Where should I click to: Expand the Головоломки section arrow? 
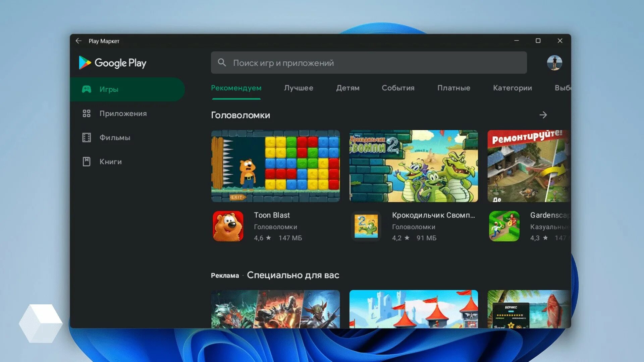click(x=543, y=115)
